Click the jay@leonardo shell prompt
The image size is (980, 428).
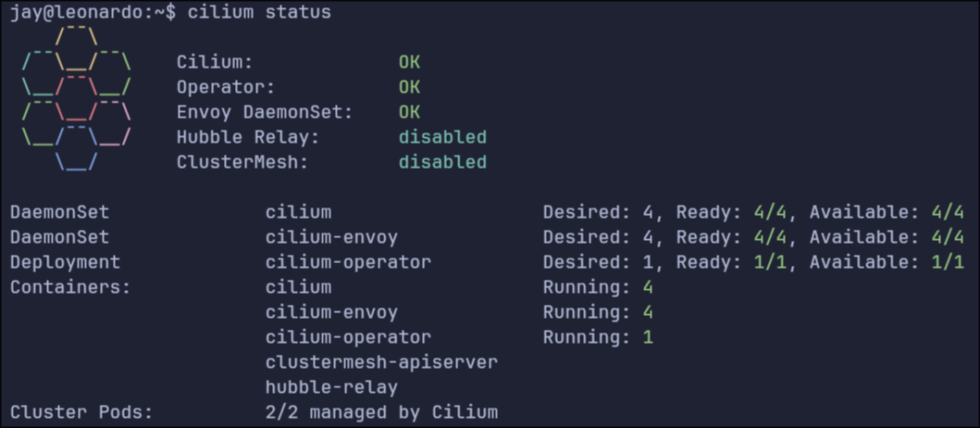(x=88, y=13)
